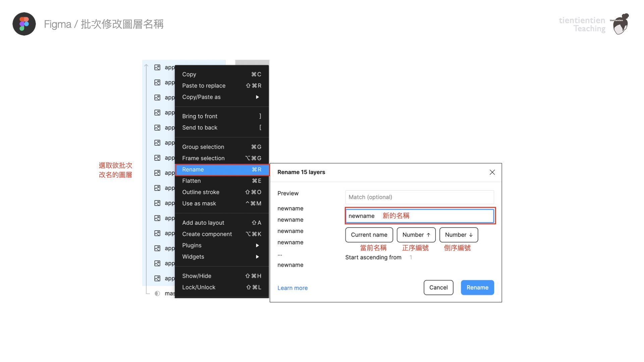This screenshot has height=362, width=644.
Task: Click the tientientien Teaching mascot icon
Action: [620, 24]
